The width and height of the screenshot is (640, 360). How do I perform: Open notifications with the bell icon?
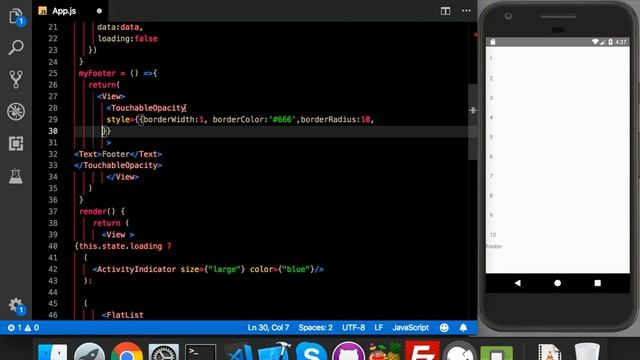coord(463,327)
